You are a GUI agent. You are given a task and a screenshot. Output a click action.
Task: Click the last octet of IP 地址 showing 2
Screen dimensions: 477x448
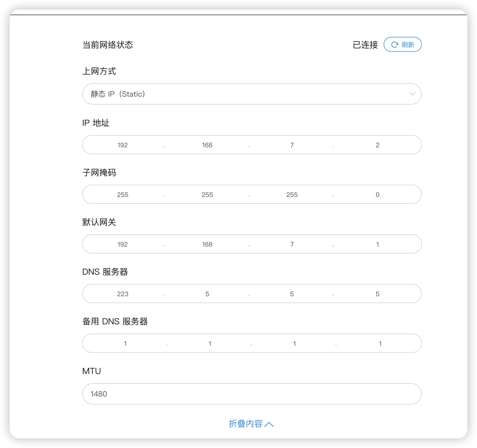(378, 145)
